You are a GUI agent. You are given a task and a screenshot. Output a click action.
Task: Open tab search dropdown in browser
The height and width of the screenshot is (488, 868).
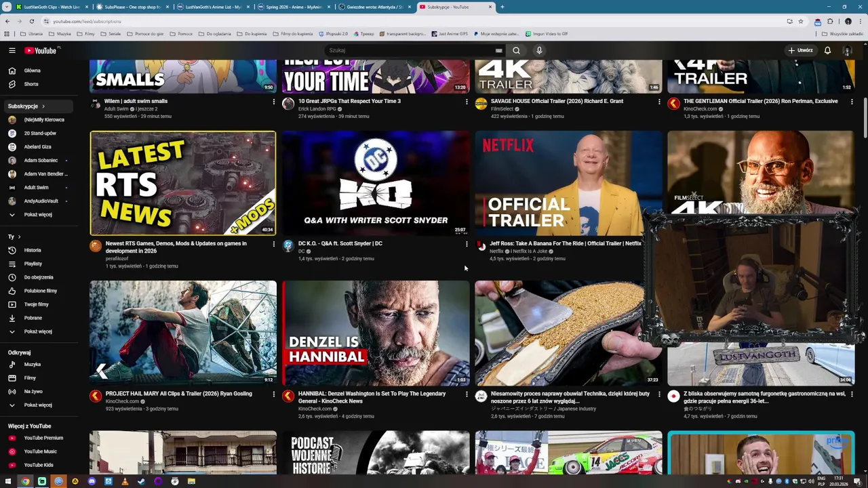6,7
